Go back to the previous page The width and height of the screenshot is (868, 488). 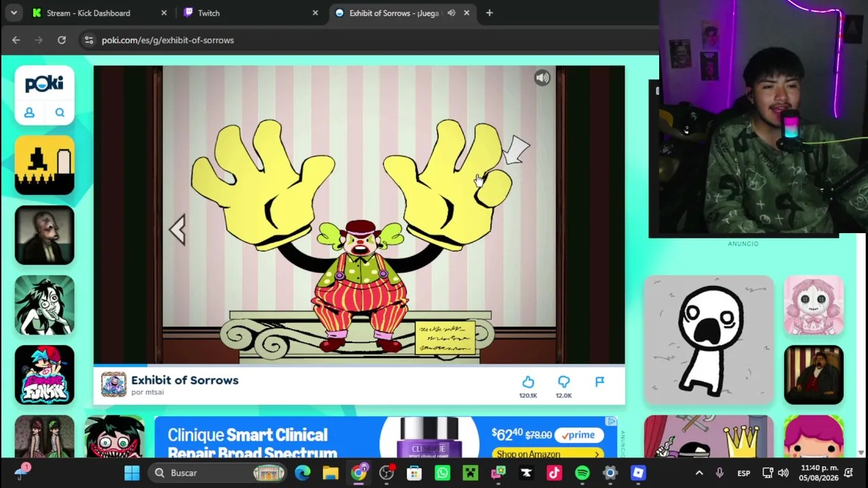[16, 40]
